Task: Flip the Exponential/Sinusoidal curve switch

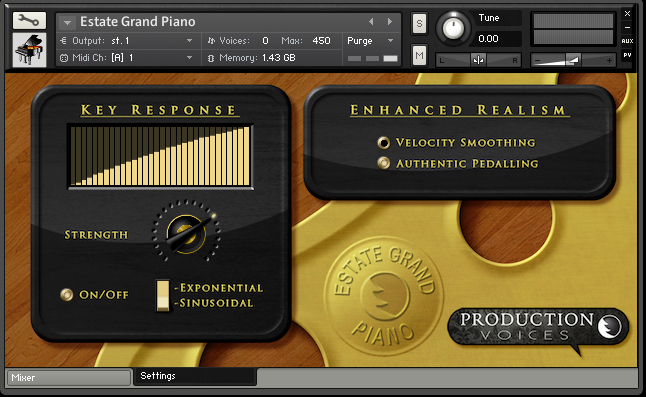Action: (x=163, y=295)
